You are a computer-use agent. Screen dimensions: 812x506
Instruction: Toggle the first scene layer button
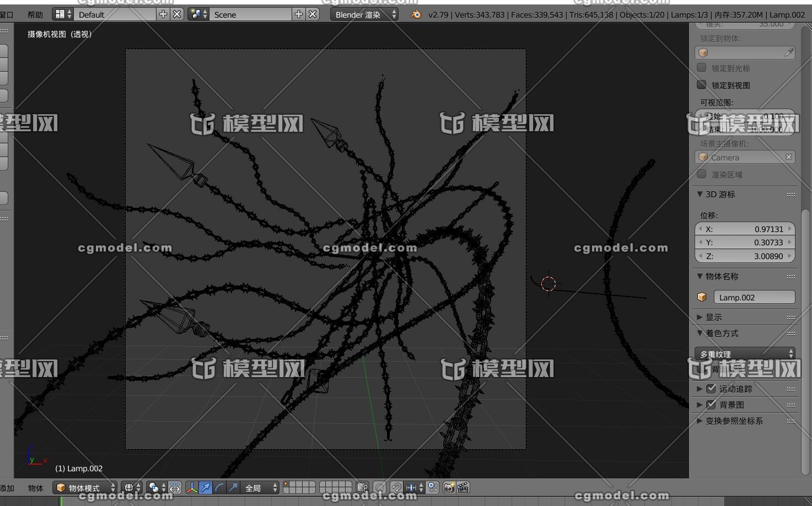pos(287,485)
